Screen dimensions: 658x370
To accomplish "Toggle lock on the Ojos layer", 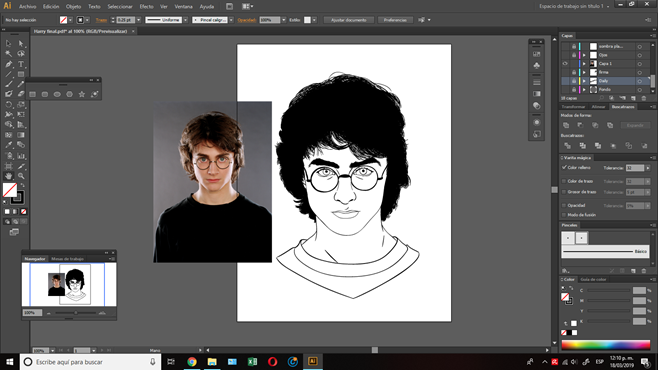I will pyautogui.click(x=574, y=55).
